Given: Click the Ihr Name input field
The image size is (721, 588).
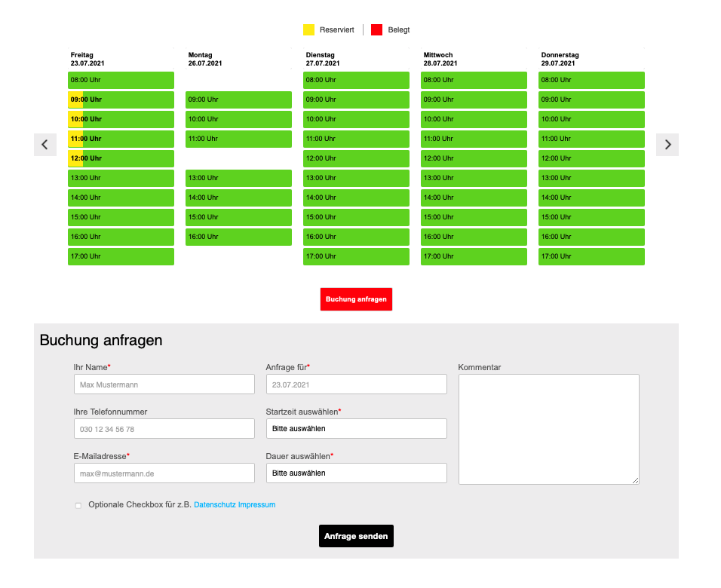Looking at the screenshot, I should point(164,384).
